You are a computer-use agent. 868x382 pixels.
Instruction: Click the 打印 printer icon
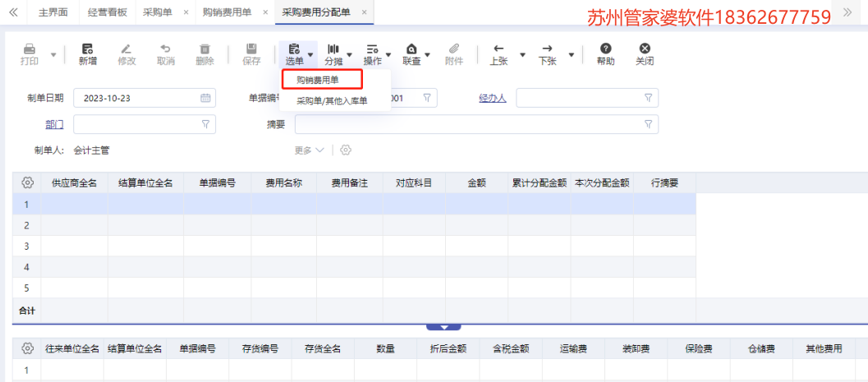click(30, 49)
